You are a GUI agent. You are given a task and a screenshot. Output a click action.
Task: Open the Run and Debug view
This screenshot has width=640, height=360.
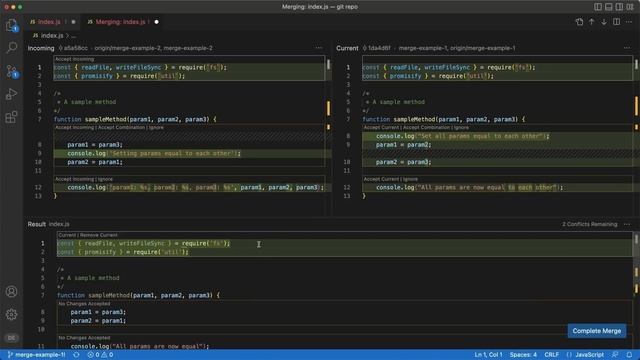click(x=11, y=94)
